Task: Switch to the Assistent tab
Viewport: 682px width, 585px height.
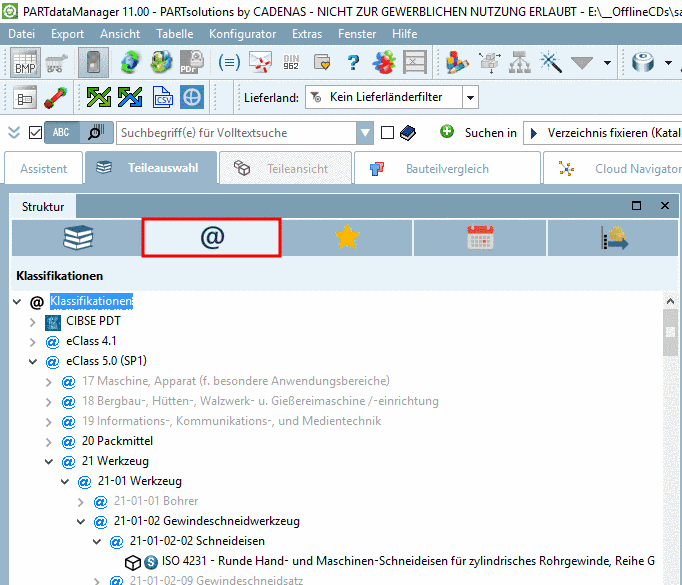Action: click(x=43, y=168)
